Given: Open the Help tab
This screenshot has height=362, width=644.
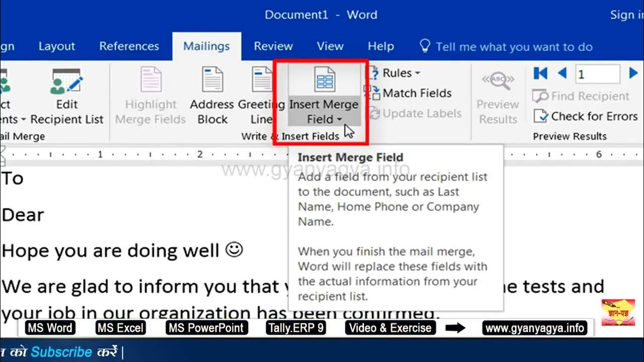Looking at the screenshot, I should (x=381, y=46).
